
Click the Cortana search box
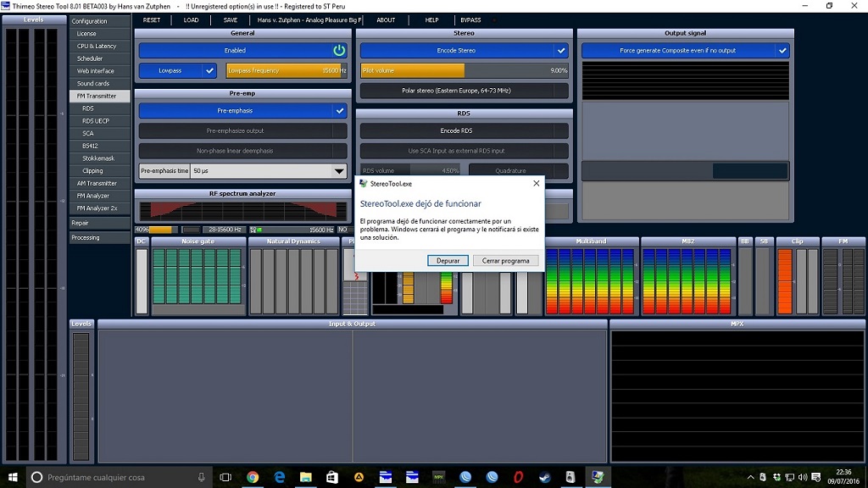(119, 477)
